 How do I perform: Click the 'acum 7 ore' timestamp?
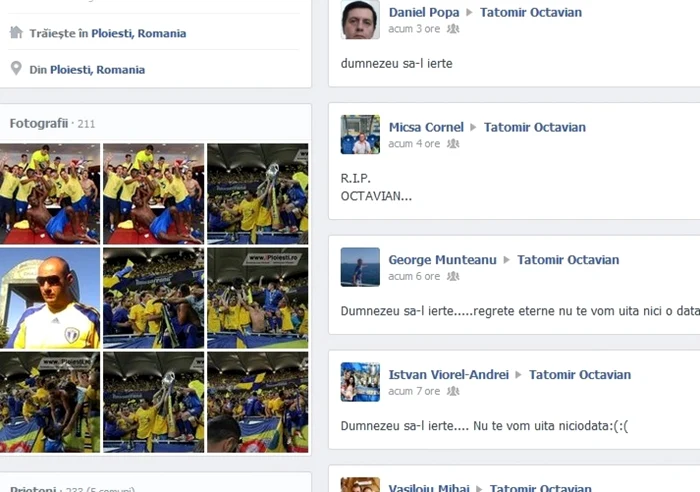tap(414, 391)
